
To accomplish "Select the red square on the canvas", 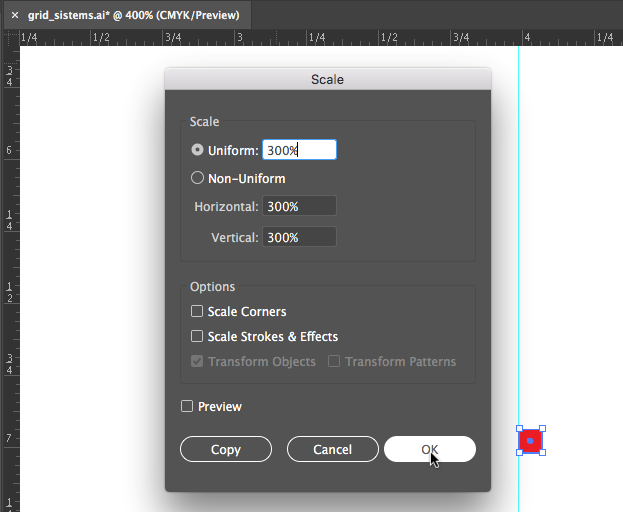I will click(x=531, y=440).
